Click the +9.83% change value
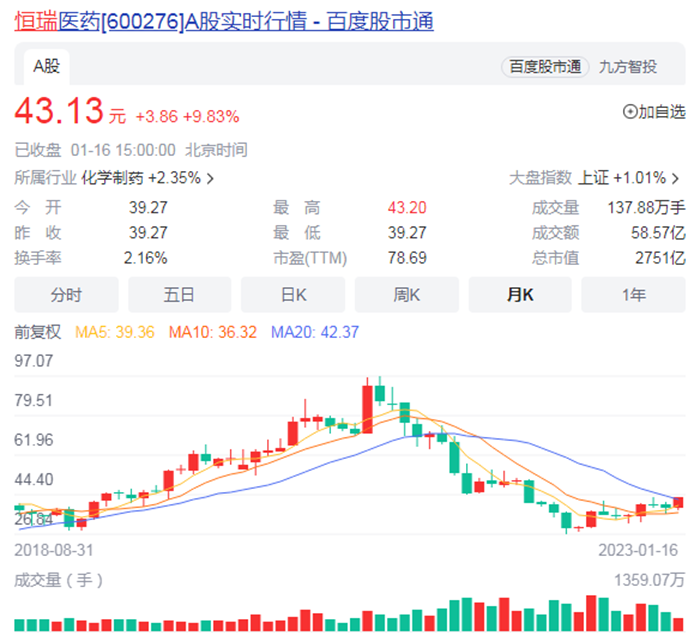The width and height of the screenshot is (700, 642). [211, 117]
